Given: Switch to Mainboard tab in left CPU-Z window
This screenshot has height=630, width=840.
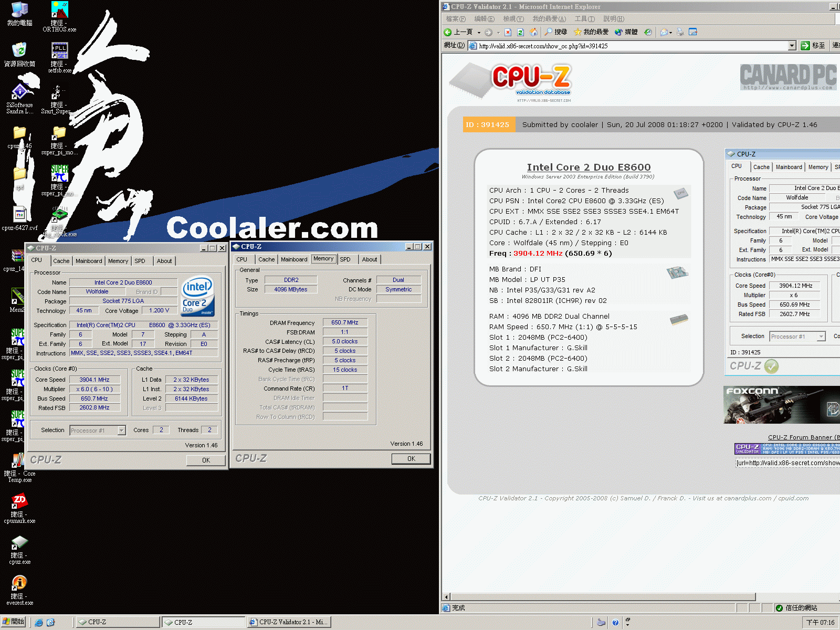Looking at the screenshot, I should point(89,261).
